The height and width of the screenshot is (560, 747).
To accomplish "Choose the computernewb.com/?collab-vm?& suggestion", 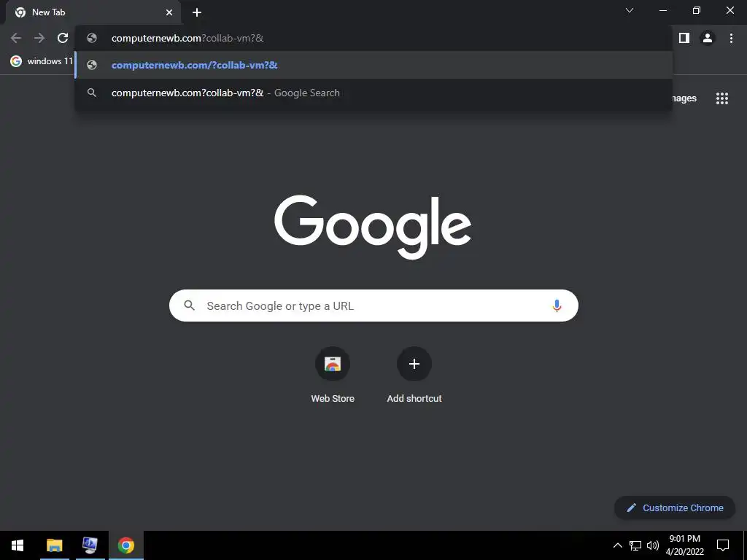I will (374, 65).
